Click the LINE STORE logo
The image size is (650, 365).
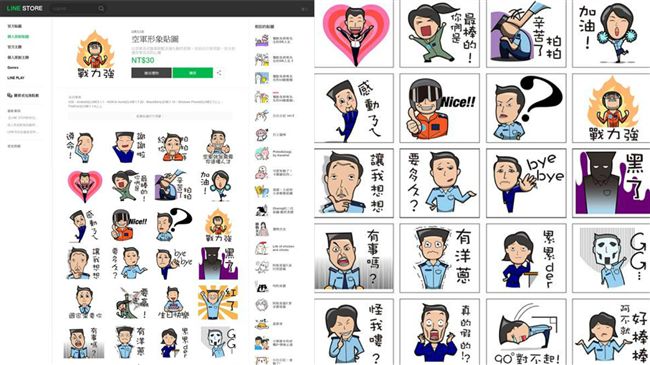click(24, 8)
